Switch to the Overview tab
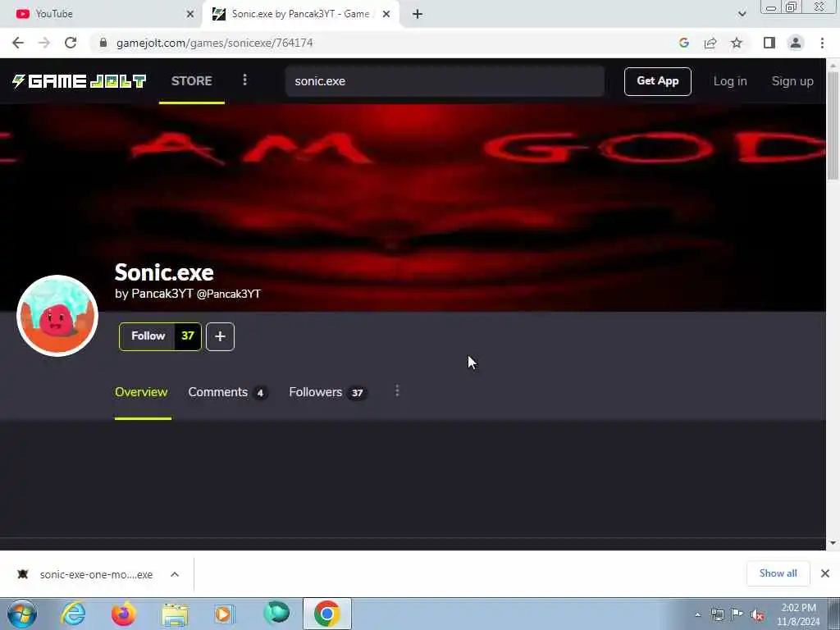The height and width of the screenshot is (630, 840). [x=141, y=392]
